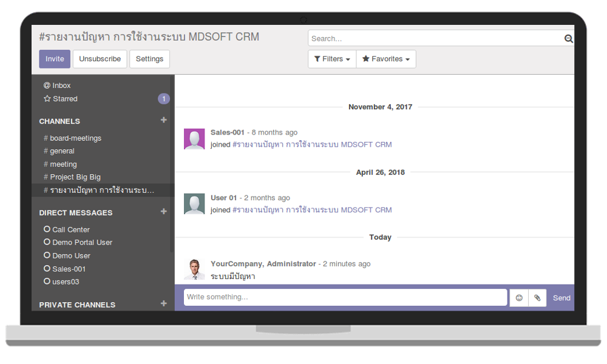Click users03 status circle

tap(47, 281)
